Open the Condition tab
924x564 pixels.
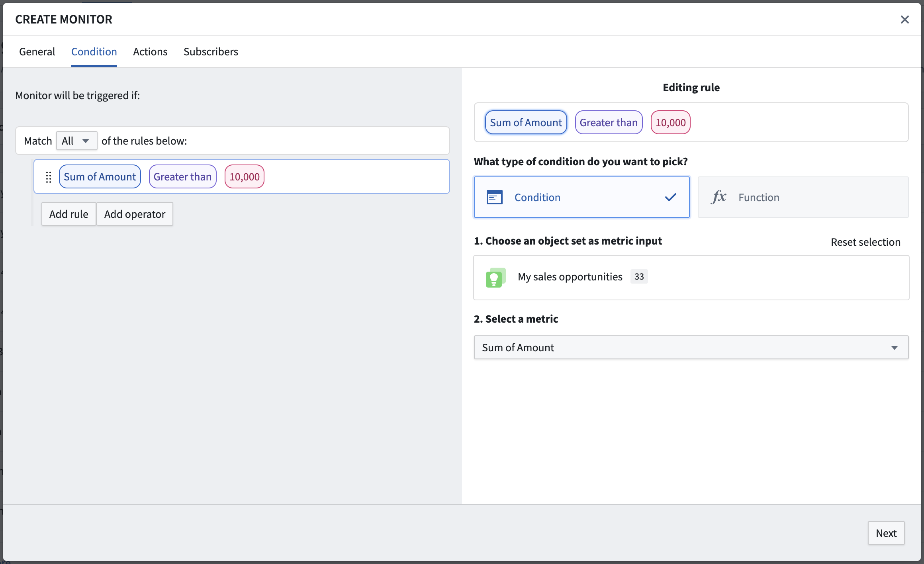[x=94, y=52]
